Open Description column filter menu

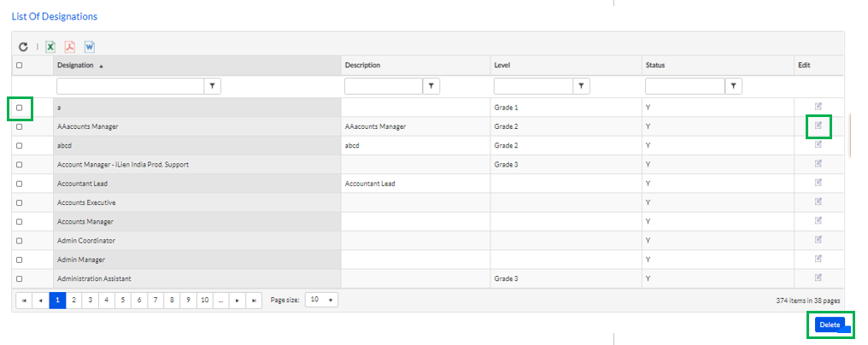tap(431, 86)
